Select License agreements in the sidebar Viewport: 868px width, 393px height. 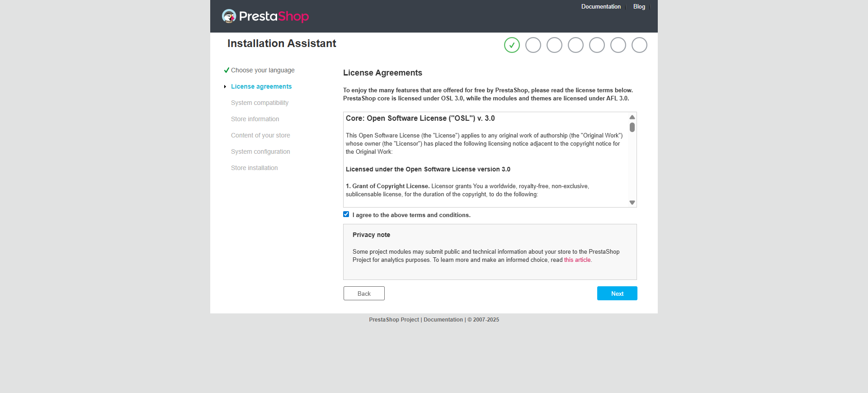click(x=261, y=86)
